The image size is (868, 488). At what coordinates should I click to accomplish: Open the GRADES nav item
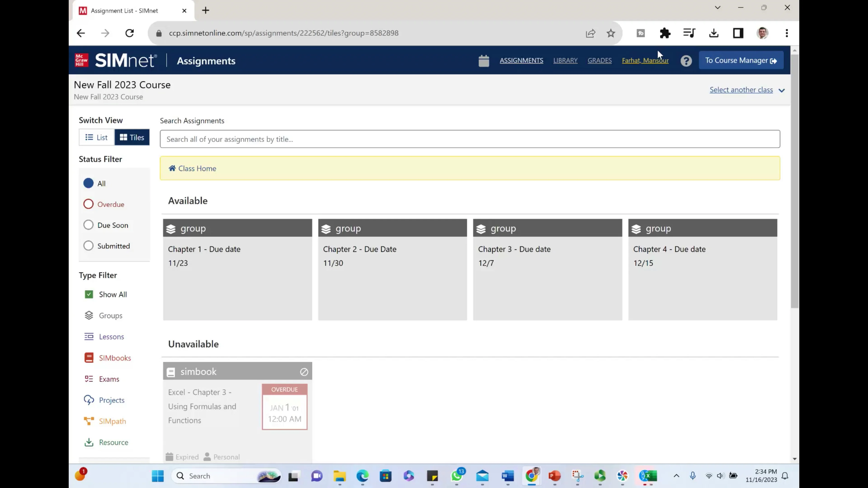coord(599,61)
